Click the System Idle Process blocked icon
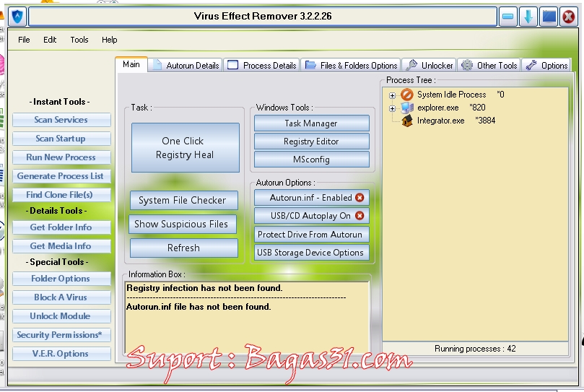The width and height of the screenshot is (584, 392). 406,95
